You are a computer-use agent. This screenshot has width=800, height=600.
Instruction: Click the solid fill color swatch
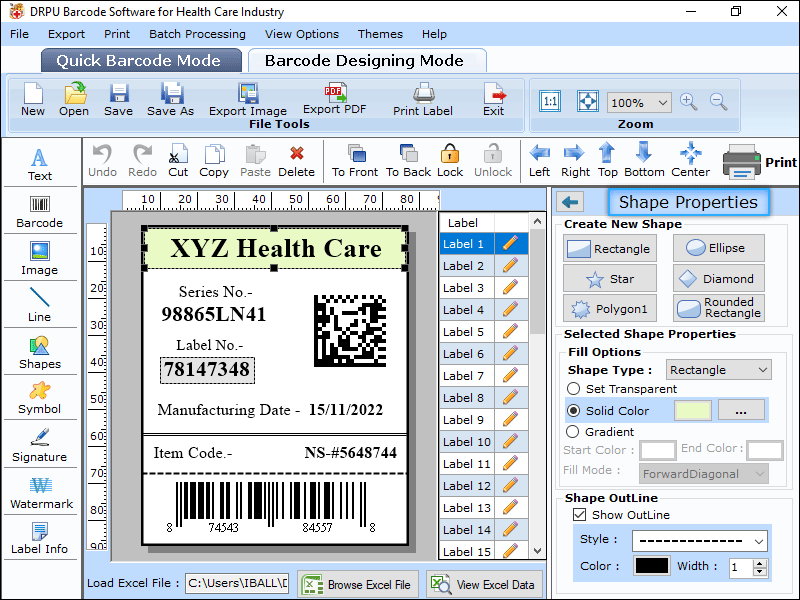click(693, 410)
